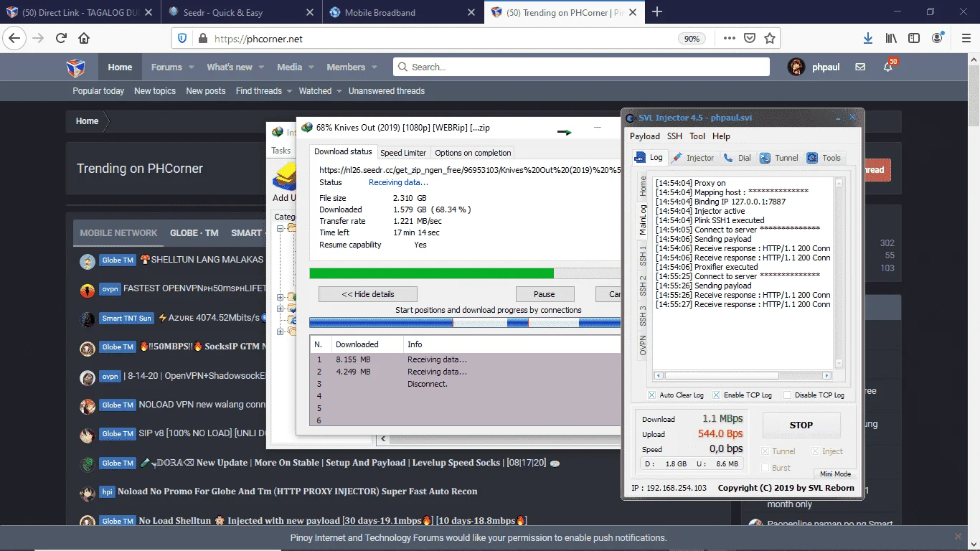
Task: Click the phpaul user avatar
Action: (796, 67)
